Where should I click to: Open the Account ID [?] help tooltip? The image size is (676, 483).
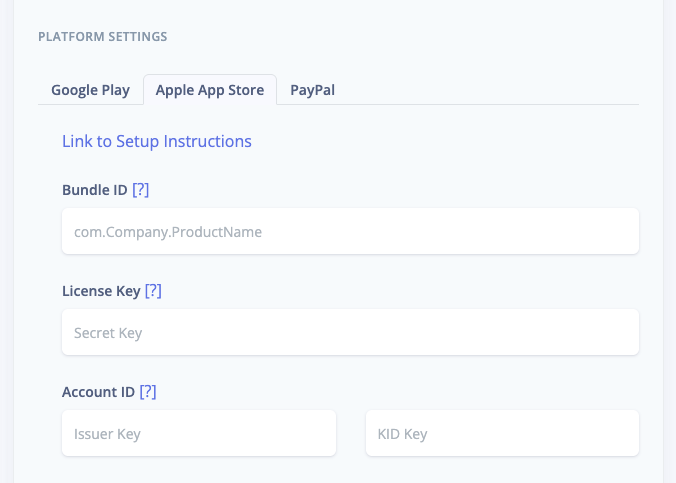point(148,391)
